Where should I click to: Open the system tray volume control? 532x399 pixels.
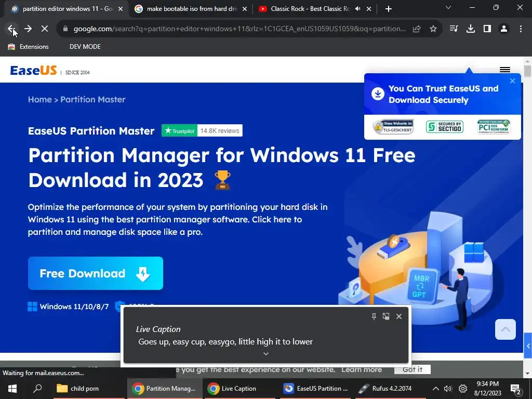[448, 389]
